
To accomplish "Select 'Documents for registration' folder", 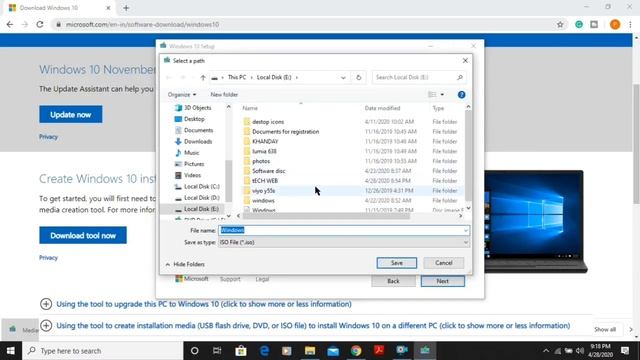I will click(x=285, y=131).
